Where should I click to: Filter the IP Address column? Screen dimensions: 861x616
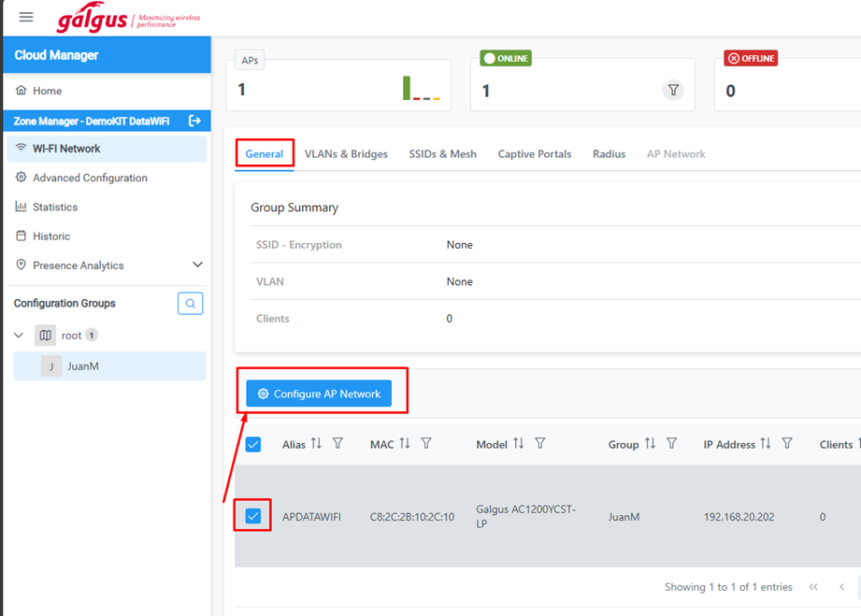pos(787,444)
